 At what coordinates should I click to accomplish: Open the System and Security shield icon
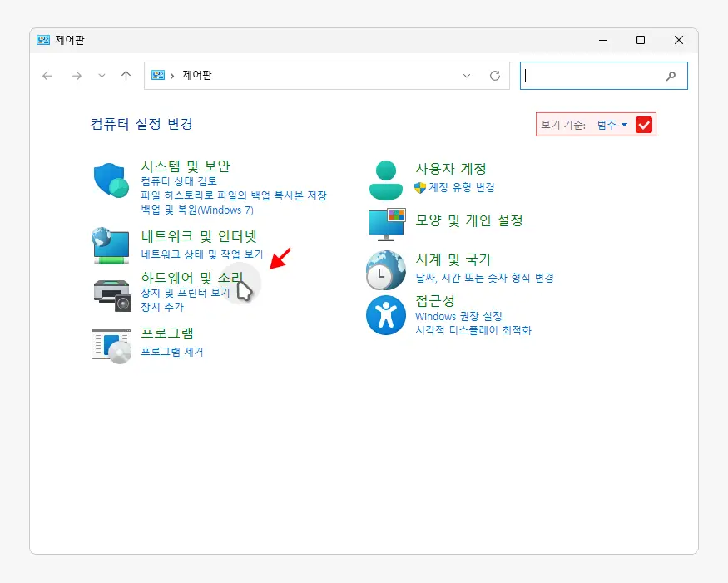(x=111, y=180)
